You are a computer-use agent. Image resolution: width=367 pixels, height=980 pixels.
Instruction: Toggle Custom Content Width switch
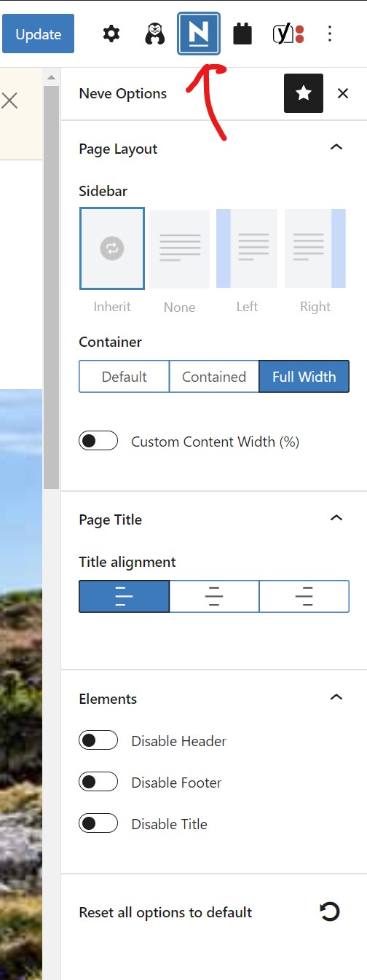tap(98, 441)
